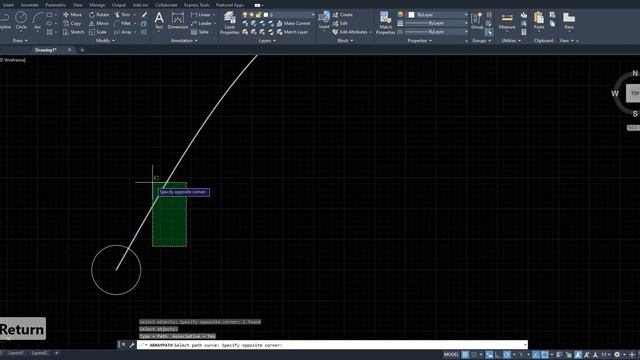
Task: Expand the Properties panel
Action: coord(419,40)
